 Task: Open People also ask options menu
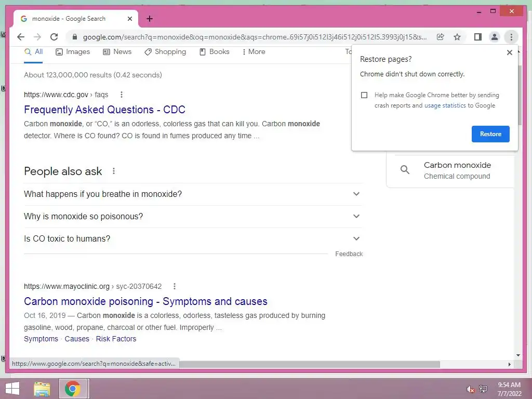tap(114, 171)
